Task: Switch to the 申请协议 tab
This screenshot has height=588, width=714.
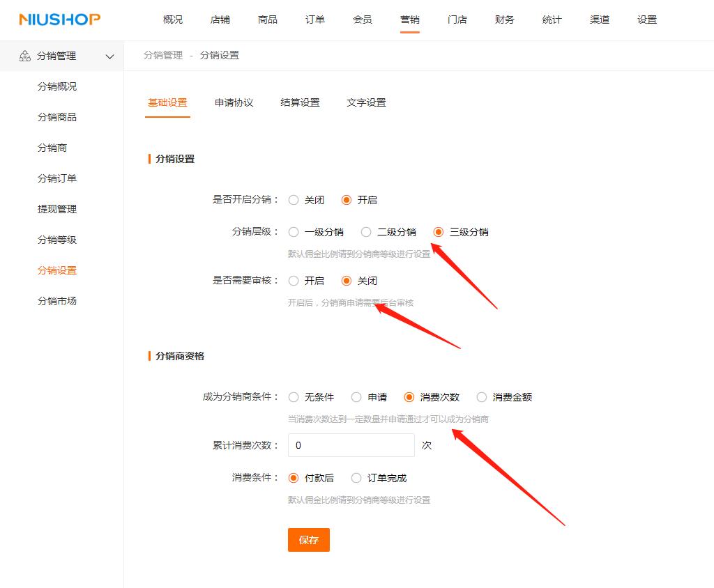Action: pos(234,102)
